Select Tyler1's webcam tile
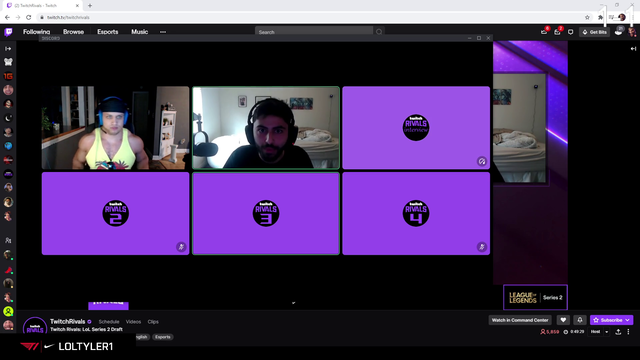The width and height of the screenshot is (640, 360). pos(116,128)
